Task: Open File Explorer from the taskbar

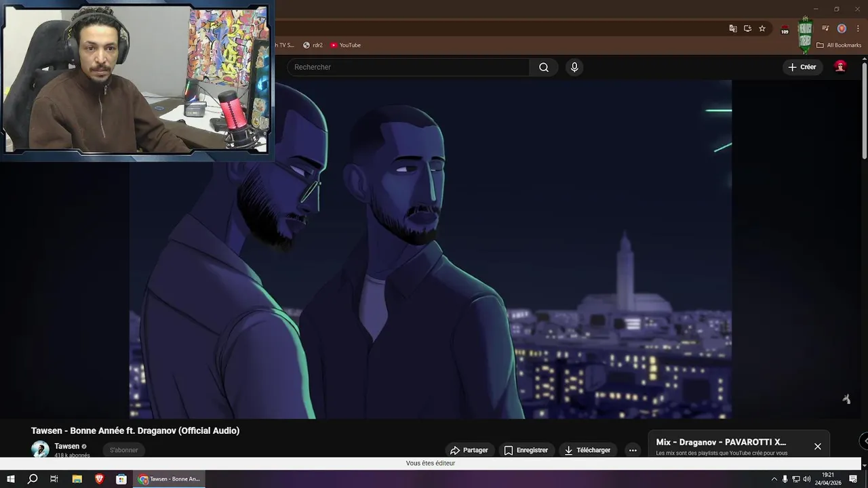Action: (x=77, y=479)
